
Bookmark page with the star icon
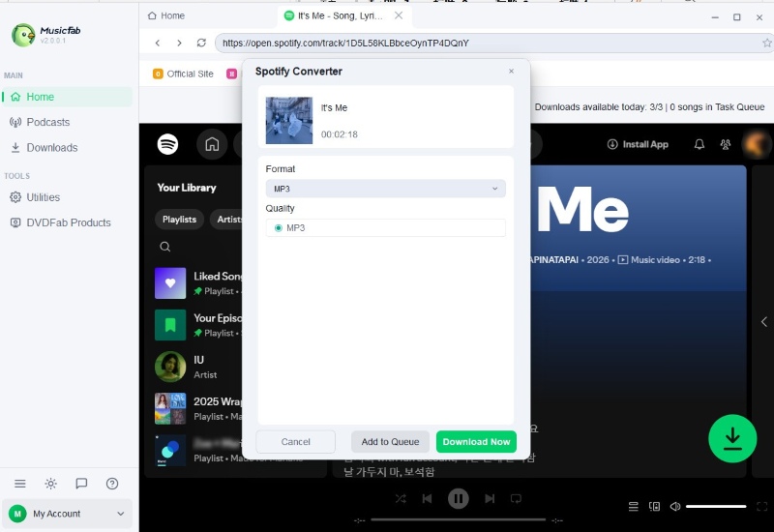766,43
